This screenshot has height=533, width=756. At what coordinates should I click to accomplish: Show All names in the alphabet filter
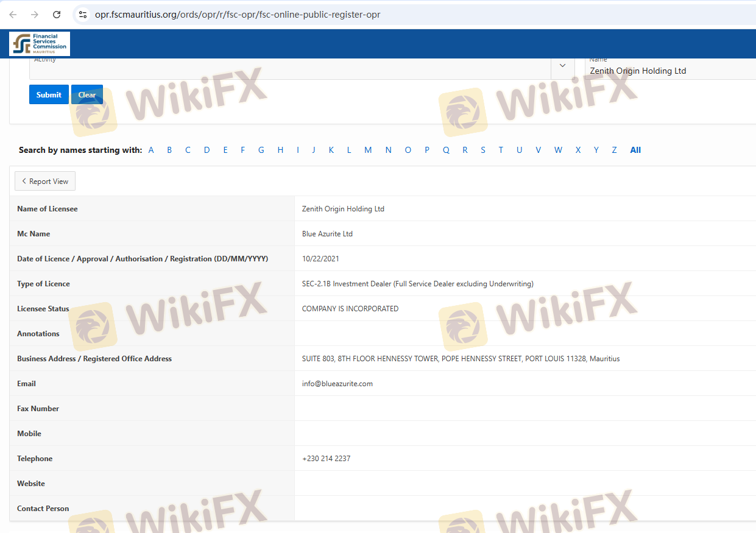point(635,150)
